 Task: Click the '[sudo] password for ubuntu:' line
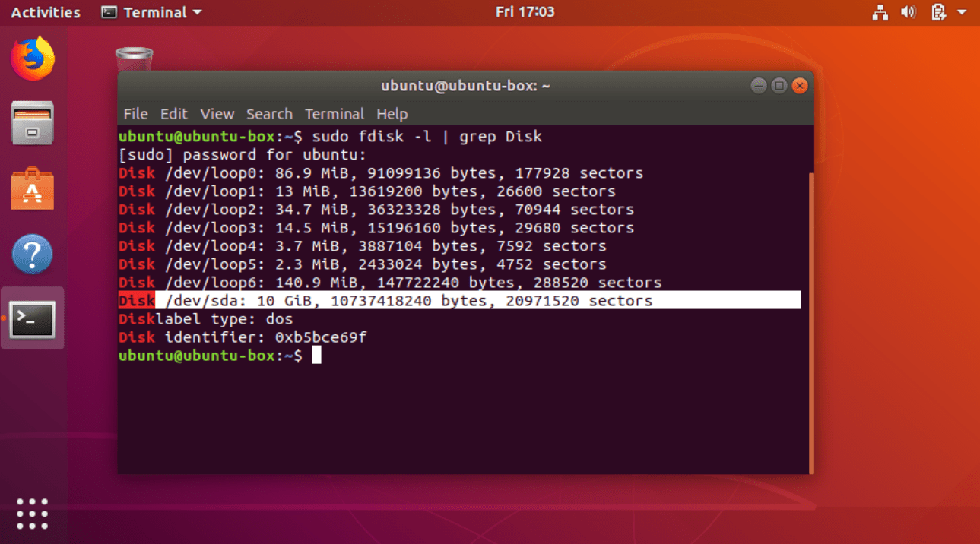243,155
